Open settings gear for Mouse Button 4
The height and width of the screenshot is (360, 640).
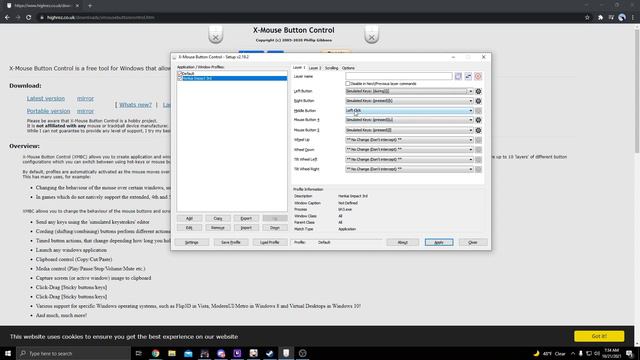[x=478, y=120]
